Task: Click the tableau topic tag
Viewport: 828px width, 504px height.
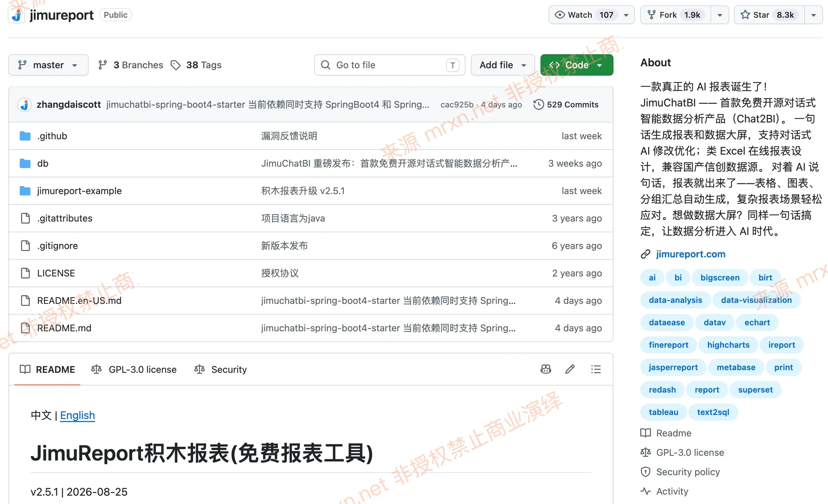Action: [x=663, y=412]
